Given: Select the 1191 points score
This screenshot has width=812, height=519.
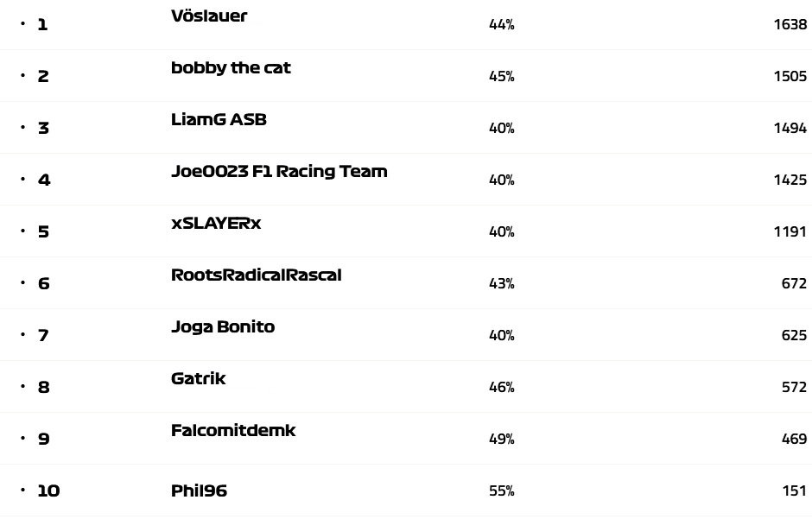Looking at the screenshot, I should [x=790, y=231].
